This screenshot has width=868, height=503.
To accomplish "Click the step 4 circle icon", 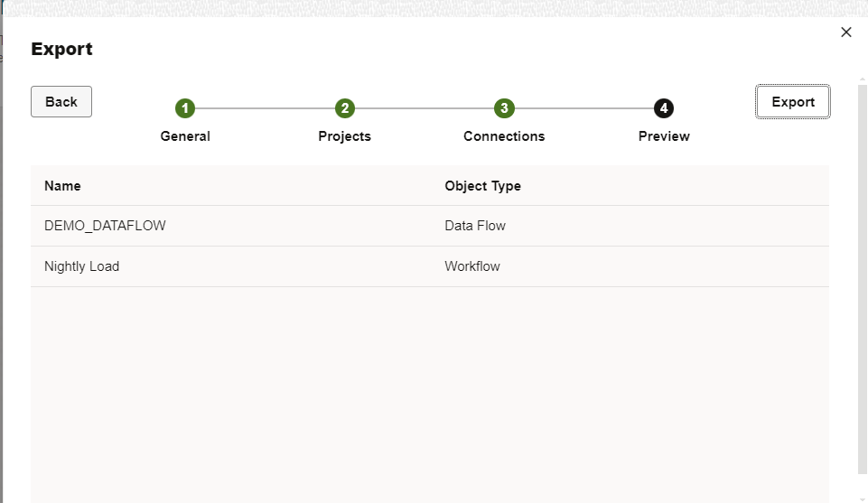I will (664, 108).
